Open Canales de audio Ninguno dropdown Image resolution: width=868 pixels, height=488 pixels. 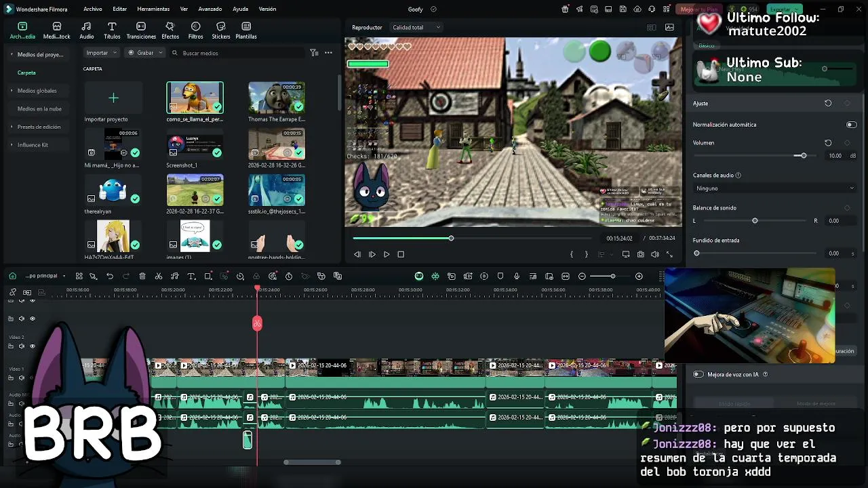point(774,188)
